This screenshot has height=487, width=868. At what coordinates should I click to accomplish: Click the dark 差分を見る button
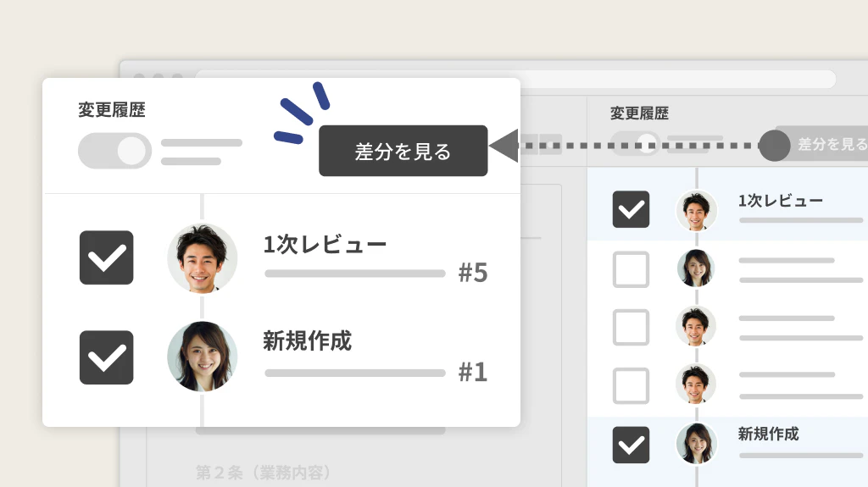[x=403, y=151]
